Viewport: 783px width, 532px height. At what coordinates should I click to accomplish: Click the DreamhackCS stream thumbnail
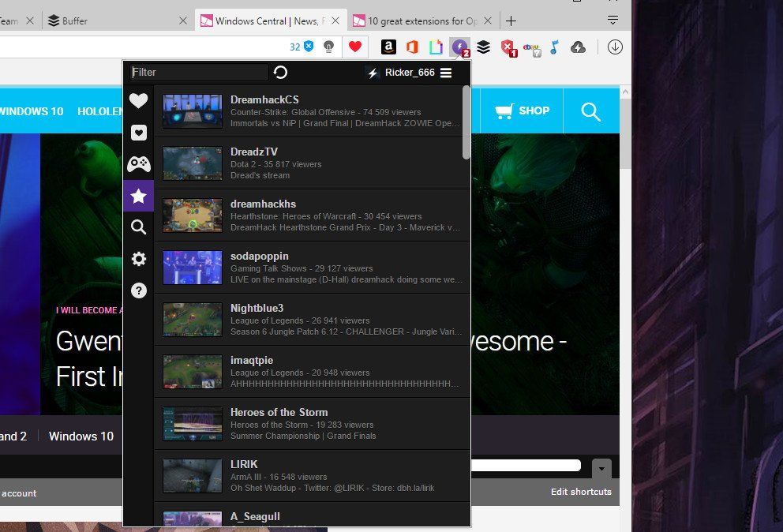(192, 111)
